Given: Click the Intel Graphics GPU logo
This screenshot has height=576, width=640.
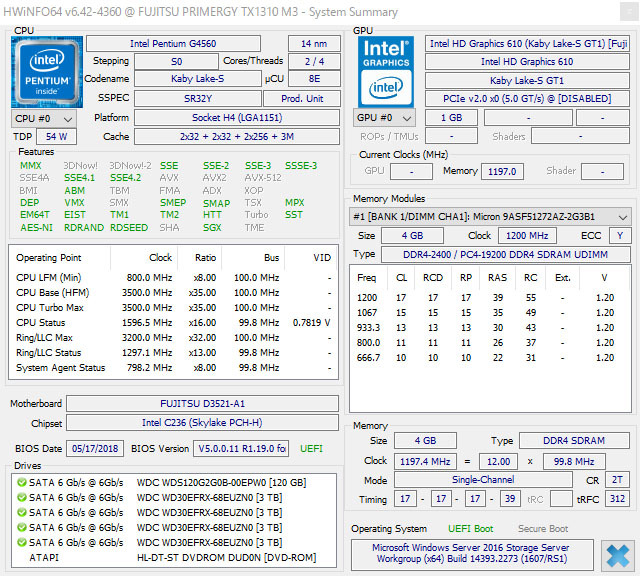Looking at the screenshot, I should coord(386,72).
